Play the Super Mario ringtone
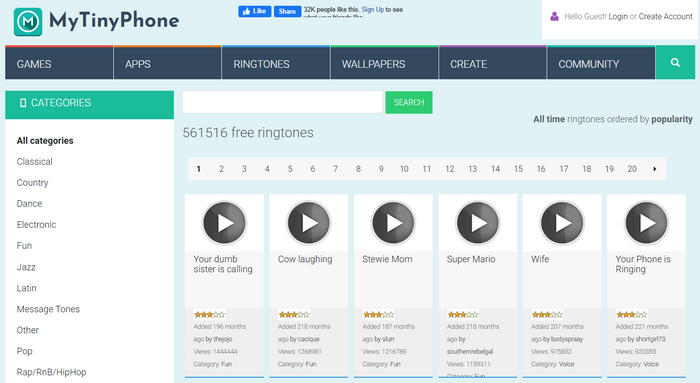Screen dimensions: 700x383 point(477,222)
